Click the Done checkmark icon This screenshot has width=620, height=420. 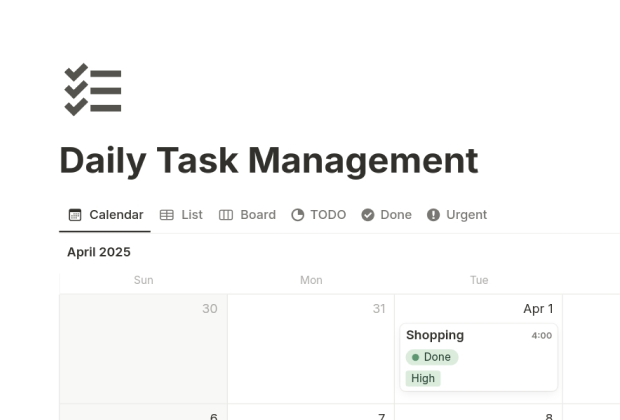tap(368, 215)
